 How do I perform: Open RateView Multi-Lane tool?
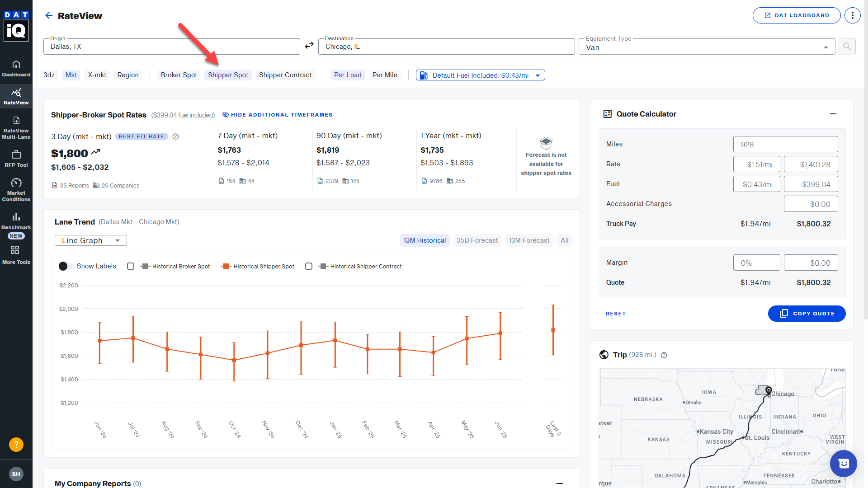(x=16, y=127)
